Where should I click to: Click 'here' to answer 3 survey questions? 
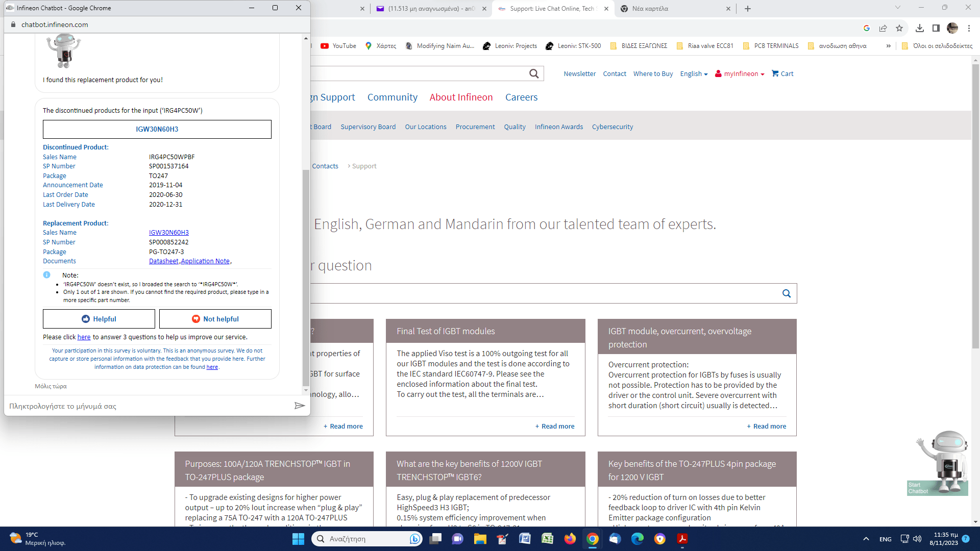coord(84,337)
